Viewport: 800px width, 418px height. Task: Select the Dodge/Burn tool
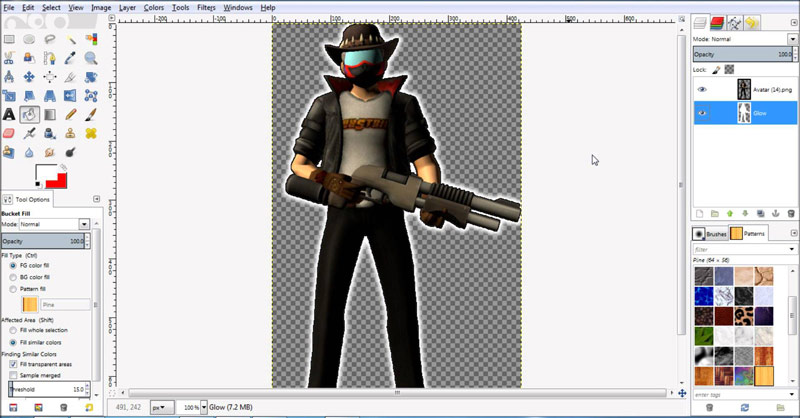point(70,152)
